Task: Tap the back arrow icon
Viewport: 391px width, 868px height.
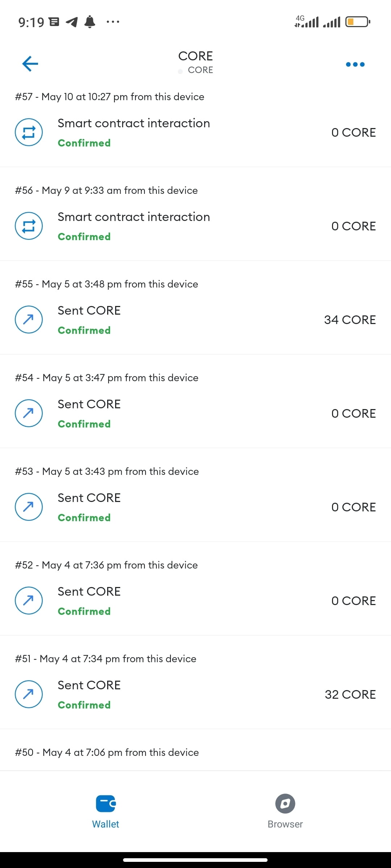Action: (x=30, y=64)
